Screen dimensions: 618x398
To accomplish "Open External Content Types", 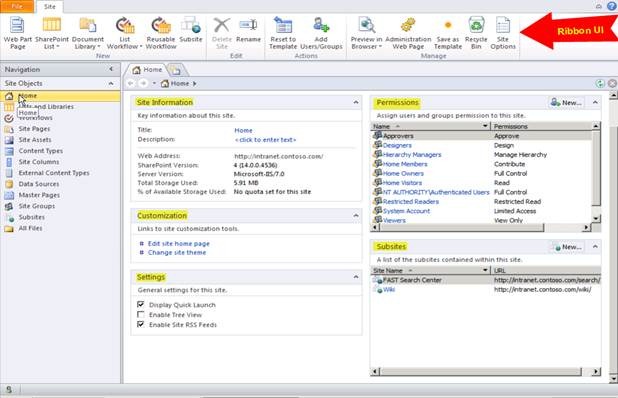I will point(54,173).
